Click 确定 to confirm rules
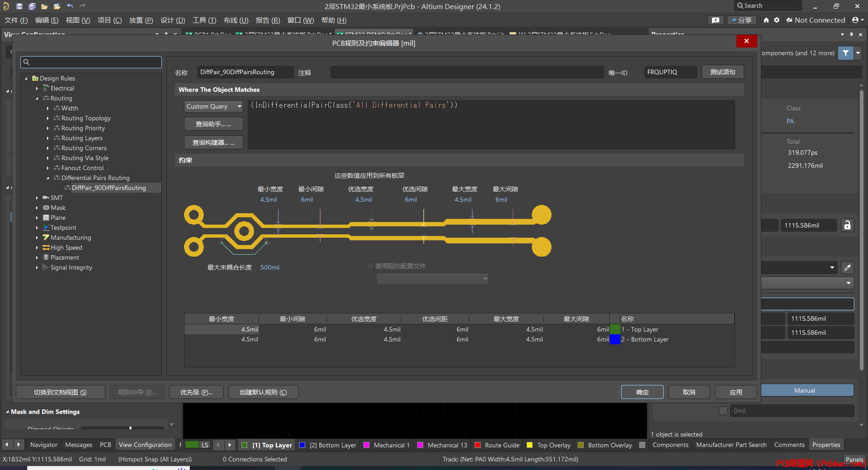868x470 pixels. click(642, 392)
